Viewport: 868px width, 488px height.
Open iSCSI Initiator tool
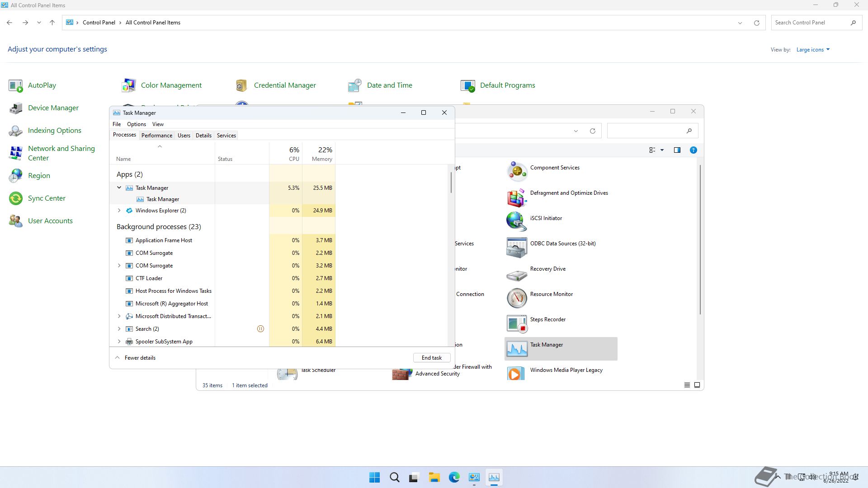(561, 222)
